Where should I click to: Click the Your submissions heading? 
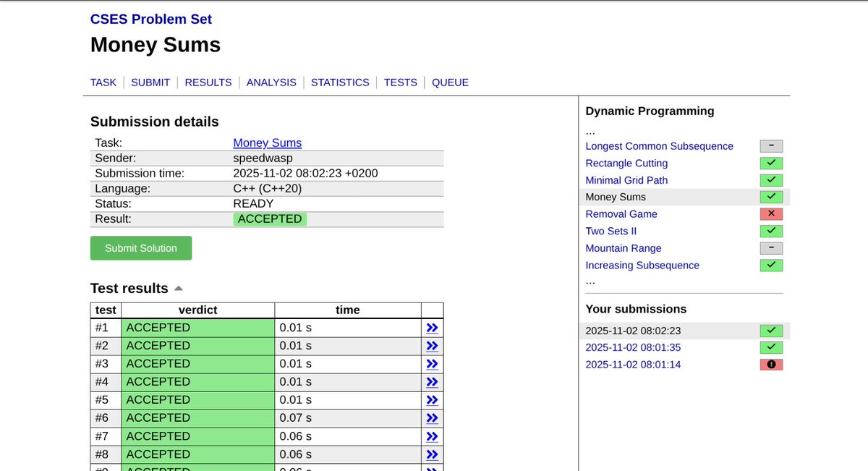click(x=636, y=309)
